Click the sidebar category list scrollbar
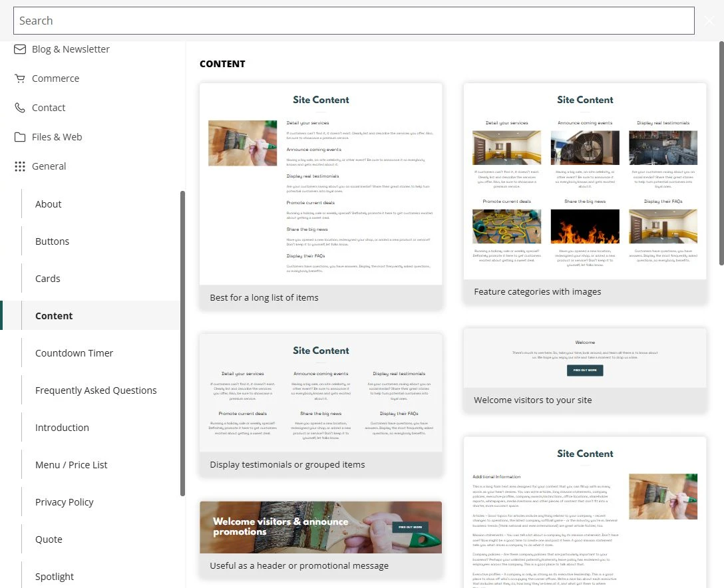The image size is (724, 588). tap(182, 343)
